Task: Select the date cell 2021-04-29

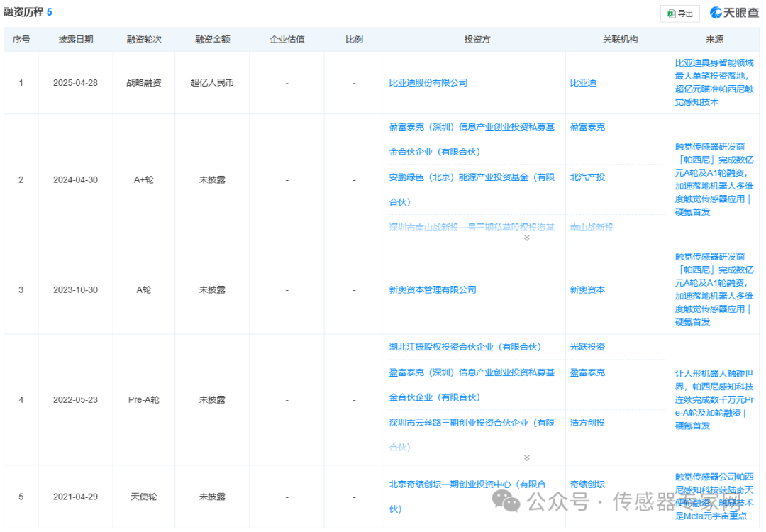Action: (76, 497)
